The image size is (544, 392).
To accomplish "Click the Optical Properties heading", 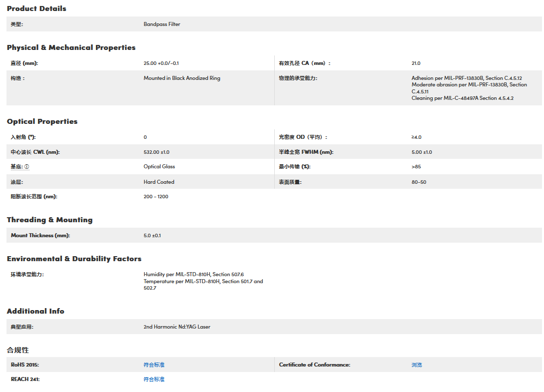I will click(x=42, y=121).
